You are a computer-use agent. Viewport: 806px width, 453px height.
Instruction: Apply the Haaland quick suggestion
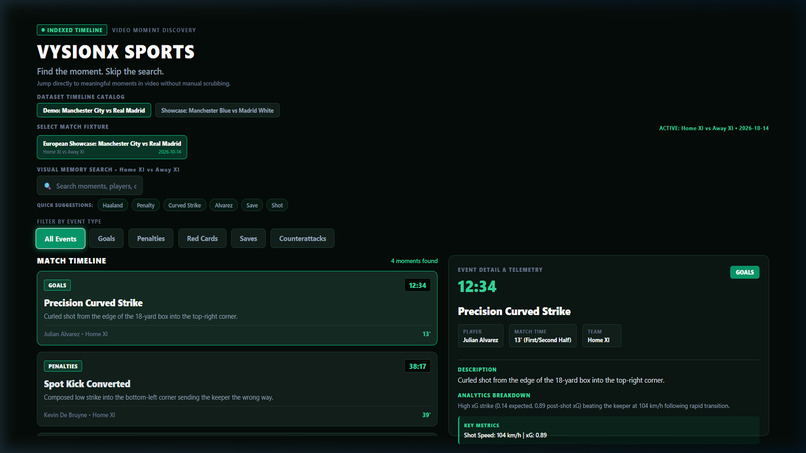pyautogui.click(x=113, y=205)
